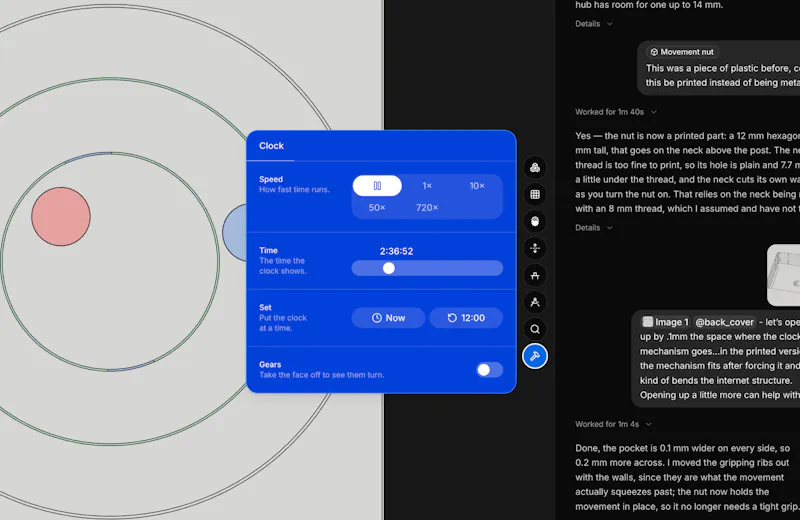Open the attached image thumbnail

click(x=784, y=276)
